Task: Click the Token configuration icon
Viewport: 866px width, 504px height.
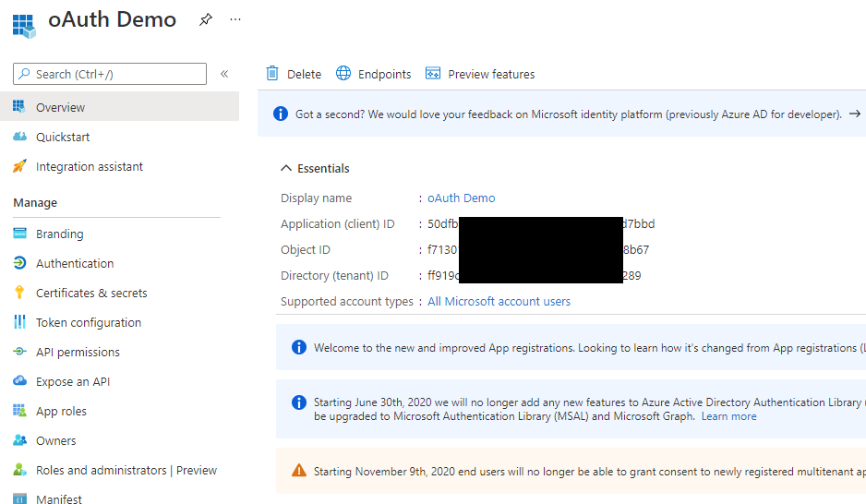Action: (19, 323)
